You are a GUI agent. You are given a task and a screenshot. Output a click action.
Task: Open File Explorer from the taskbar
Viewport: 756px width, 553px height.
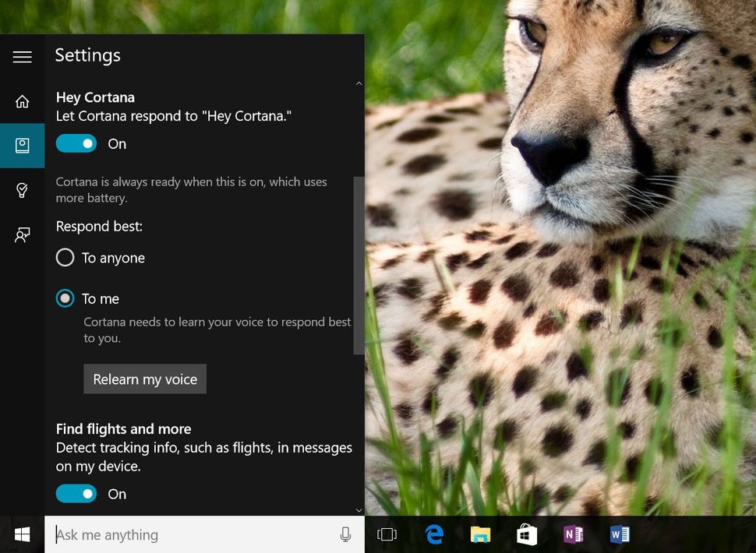480,534
